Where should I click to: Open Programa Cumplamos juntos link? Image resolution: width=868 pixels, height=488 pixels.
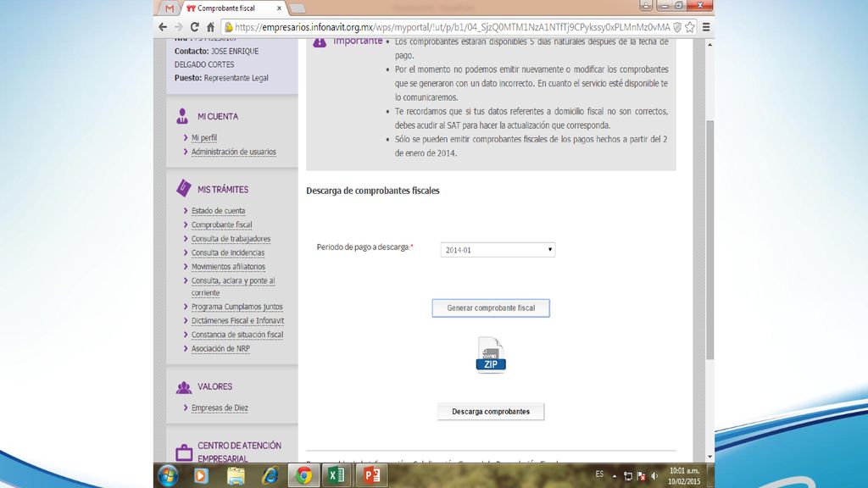(x=237, y=307)
